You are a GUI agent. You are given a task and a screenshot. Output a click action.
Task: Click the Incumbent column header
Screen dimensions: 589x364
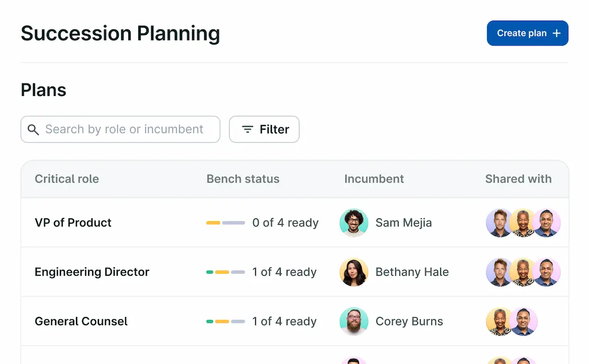374,179
